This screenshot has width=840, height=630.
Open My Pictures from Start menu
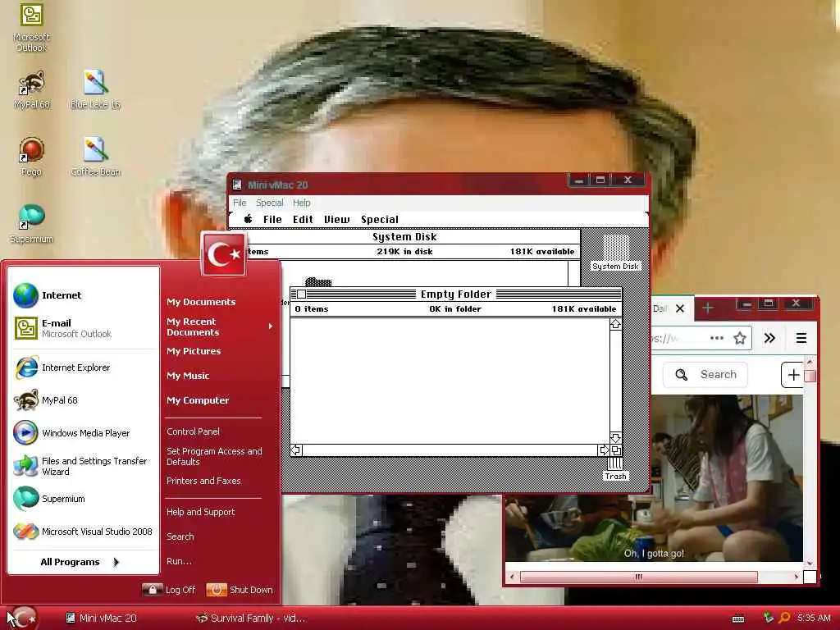[194, 351]
